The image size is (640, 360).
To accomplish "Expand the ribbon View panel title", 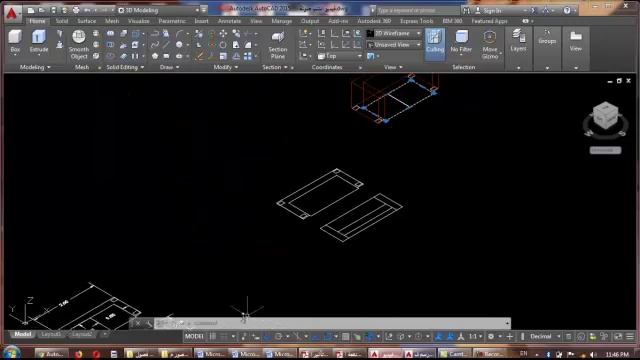I will (393, 67).
